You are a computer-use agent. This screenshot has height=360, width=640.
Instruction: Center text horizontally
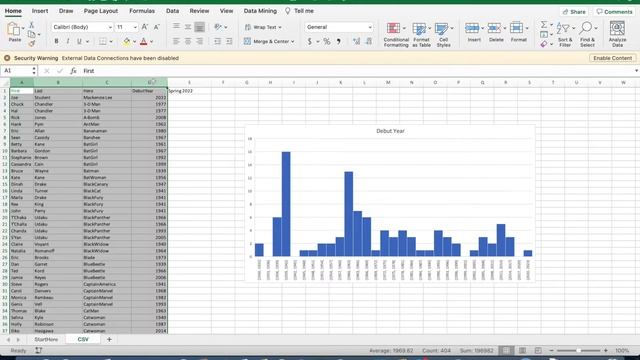pos(188,41)
